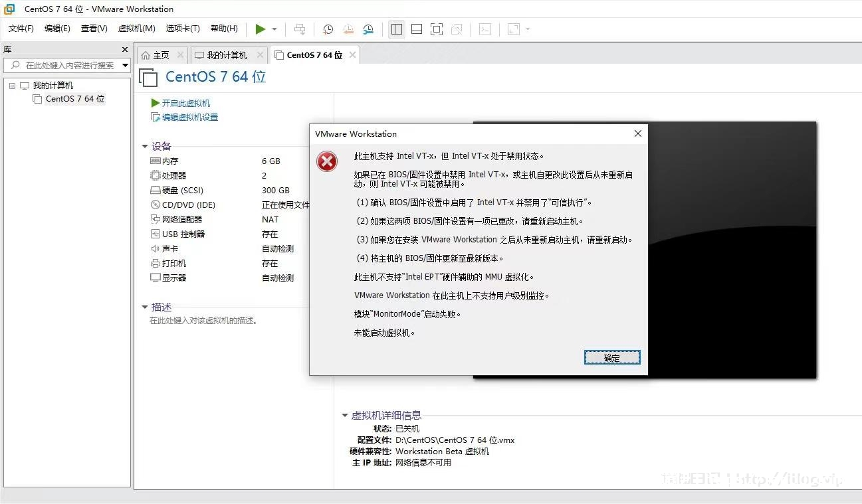862x504 pixels.
Task: Click the Unity mode toolbar icon
Action: (457, 29)
